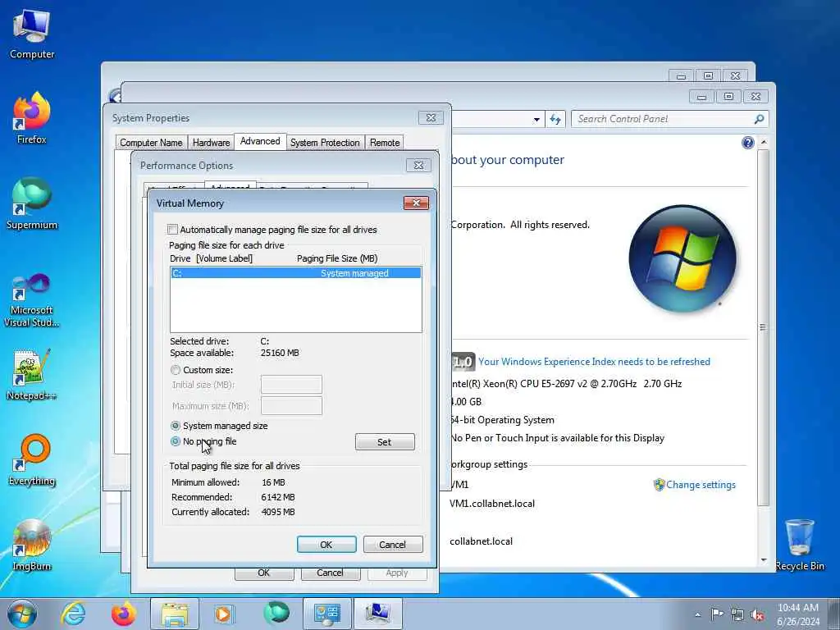Click the network icon in system tray
Viewport: 840px width, 630px height.
(737, 614)
